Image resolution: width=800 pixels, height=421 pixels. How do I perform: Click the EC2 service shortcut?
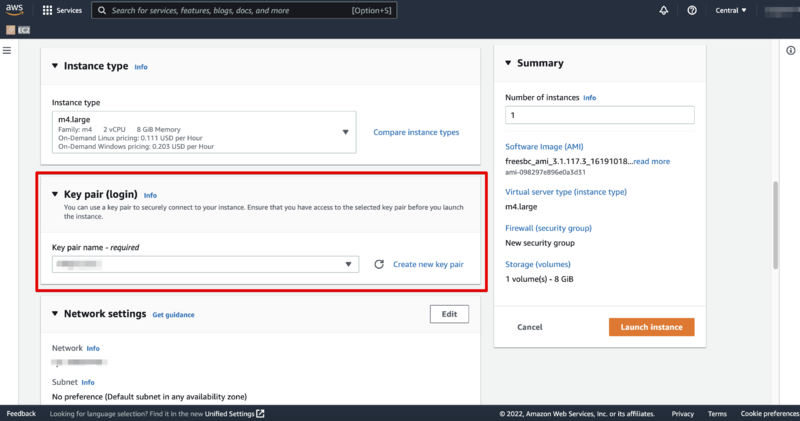[18, 30]
